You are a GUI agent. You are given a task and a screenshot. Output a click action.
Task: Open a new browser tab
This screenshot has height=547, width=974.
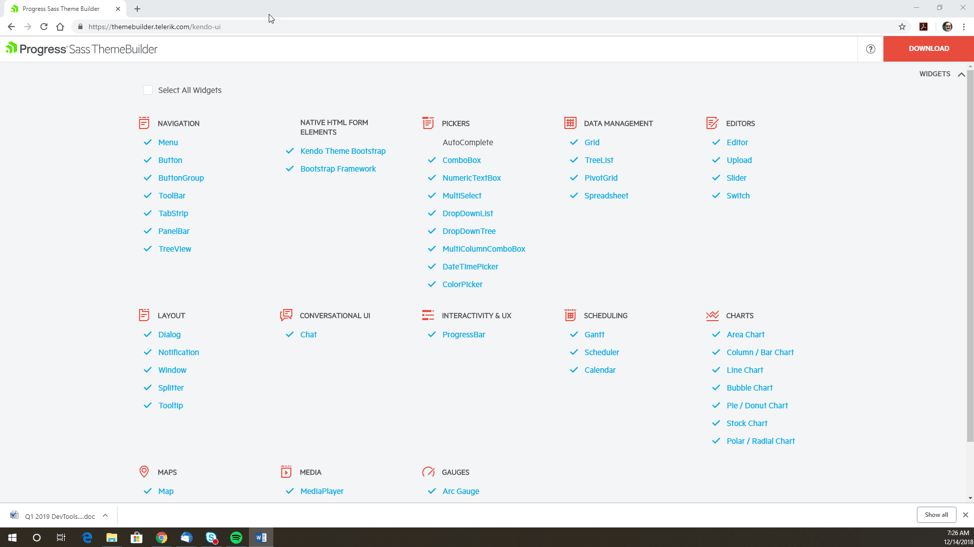tap(137, 9)
